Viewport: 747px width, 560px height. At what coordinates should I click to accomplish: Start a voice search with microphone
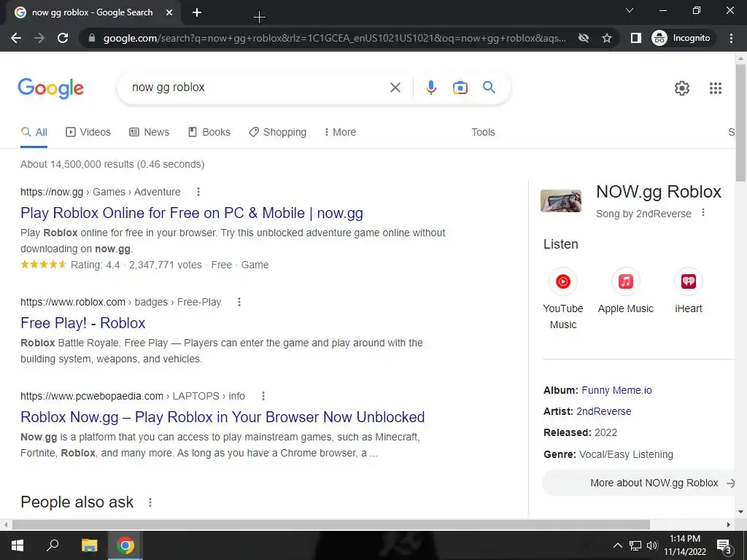[x=430, y=87]
